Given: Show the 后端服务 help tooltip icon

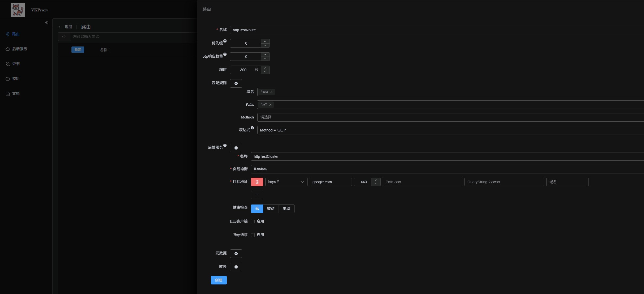Looking at the screenshot, I should [225, 145].
